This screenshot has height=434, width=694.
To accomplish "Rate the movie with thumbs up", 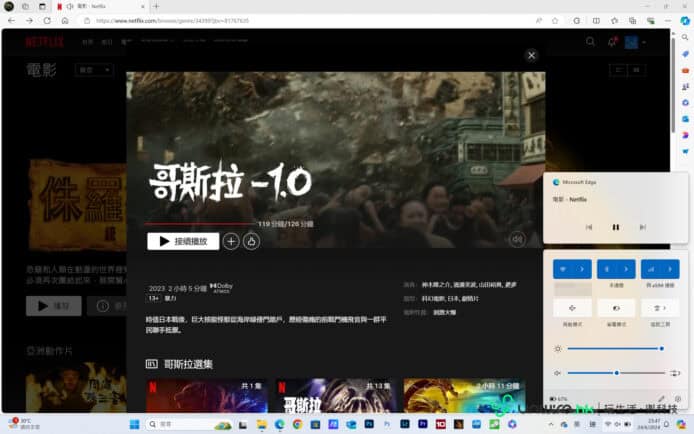I will (x=251, y=241).
